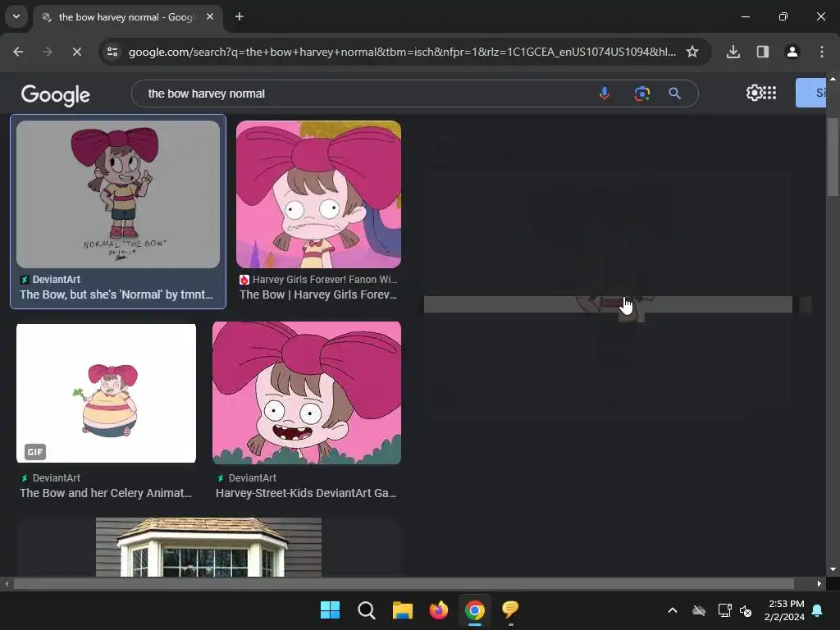Click the page's vertical scrollbar thumb

(833, 157)
